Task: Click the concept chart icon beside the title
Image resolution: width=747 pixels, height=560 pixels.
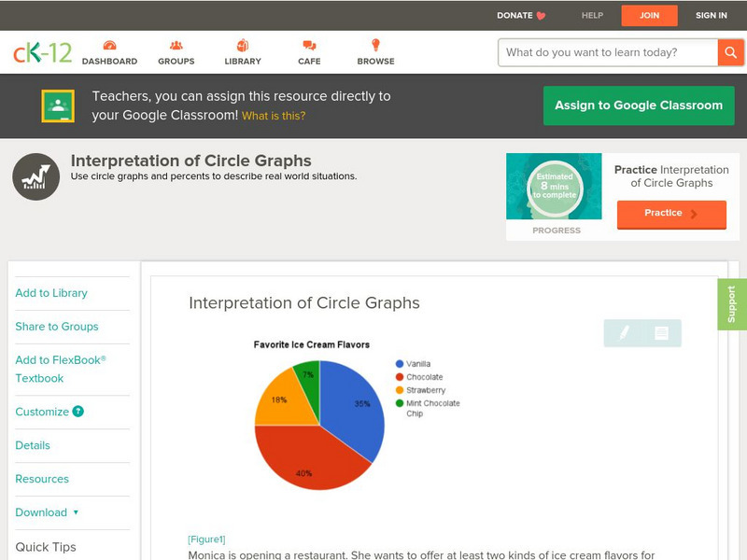Action: point(36,176)
